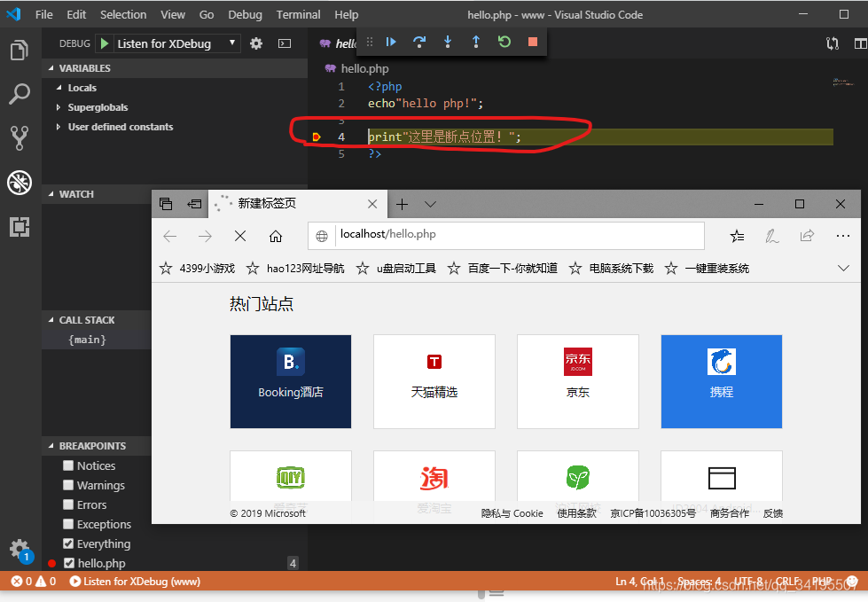
Task: Select the Search icon in the sidebar
Action: [x=19, y=93]
